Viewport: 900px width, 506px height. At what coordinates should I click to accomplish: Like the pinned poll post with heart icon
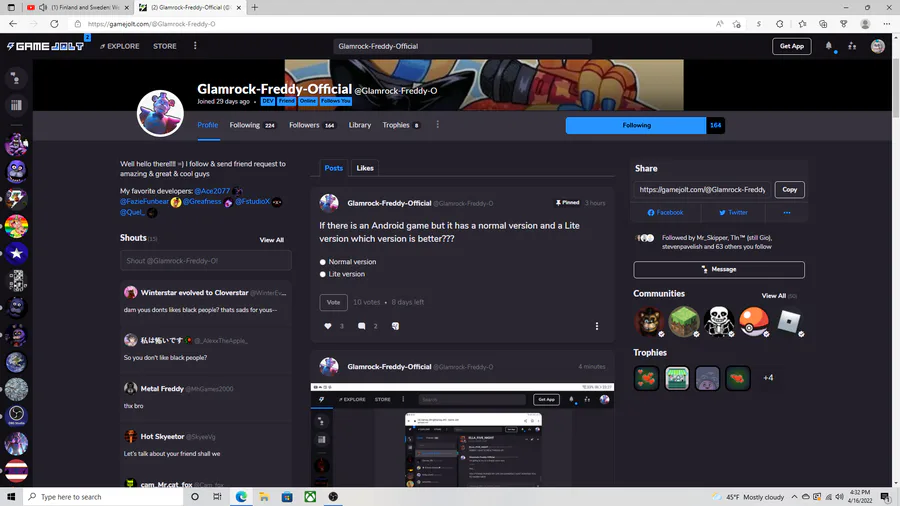coord(328,326)
